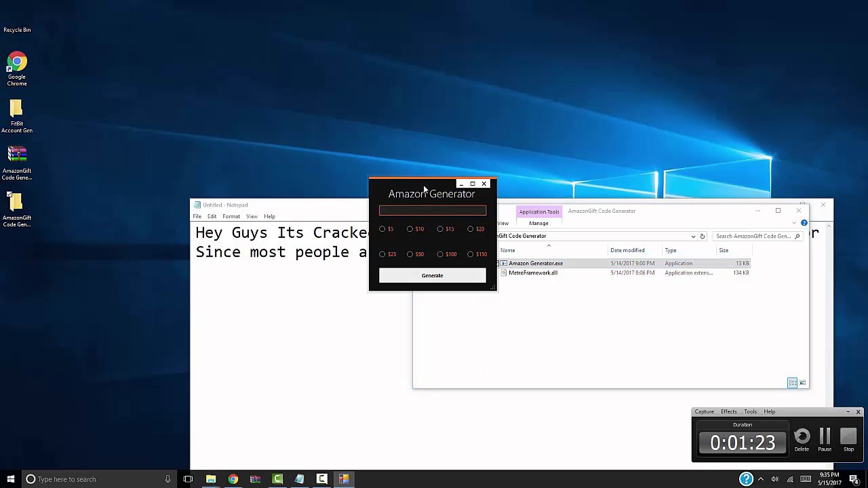The width and height of the screenshot is (868, 488).
Task: Open the Explorer help icon
Action: pyautogui.click(x=804, y=223)
